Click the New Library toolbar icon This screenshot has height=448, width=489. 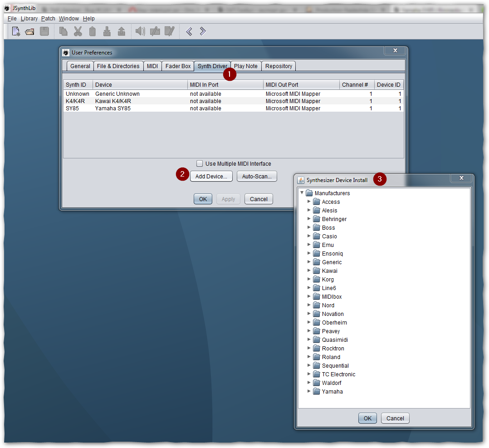(x=16, y=31)
